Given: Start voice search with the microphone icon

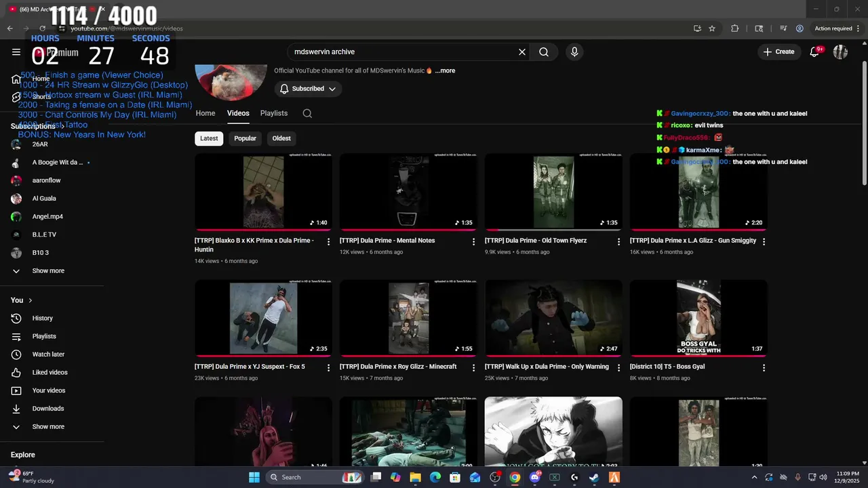Looking at the screenshot, I should (x=574, y=52).
